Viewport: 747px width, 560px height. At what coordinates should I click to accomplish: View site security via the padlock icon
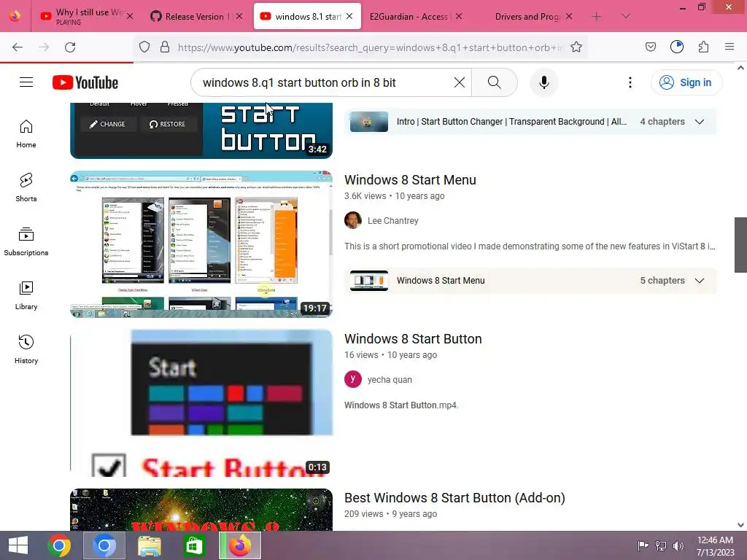tap(165, 47)
